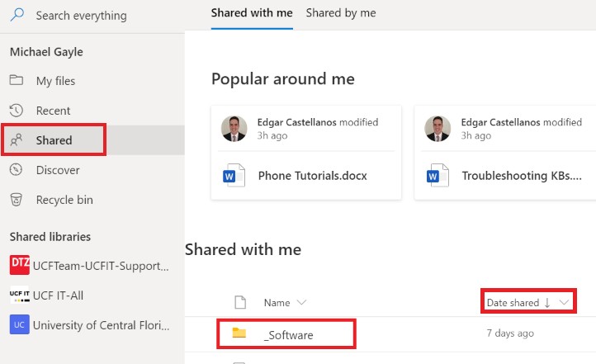This screenshot has height=364, width=596.
Task: Open the _Software folder
Action: tap(288, 335)
